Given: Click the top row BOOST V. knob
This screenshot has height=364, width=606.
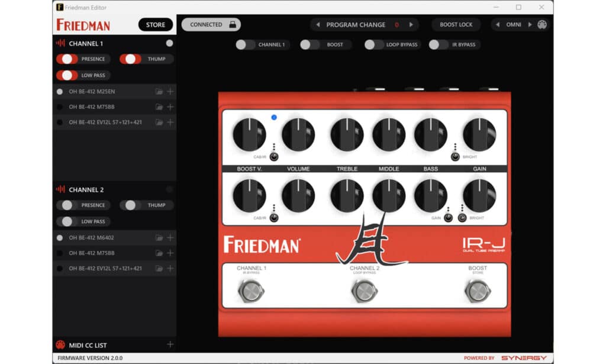Looking at the screenshot, I should (249, 134).
